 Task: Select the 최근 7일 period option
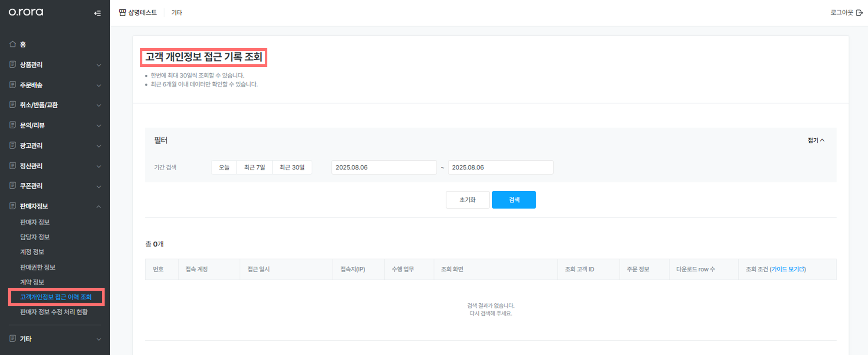click(254, 167)
